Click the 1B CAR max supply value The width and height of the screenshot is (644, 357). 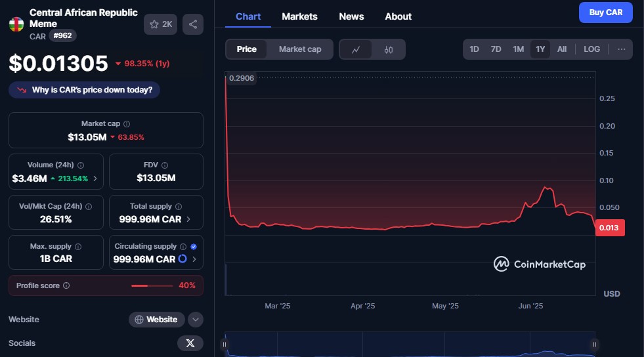click(x=56, y=259)
